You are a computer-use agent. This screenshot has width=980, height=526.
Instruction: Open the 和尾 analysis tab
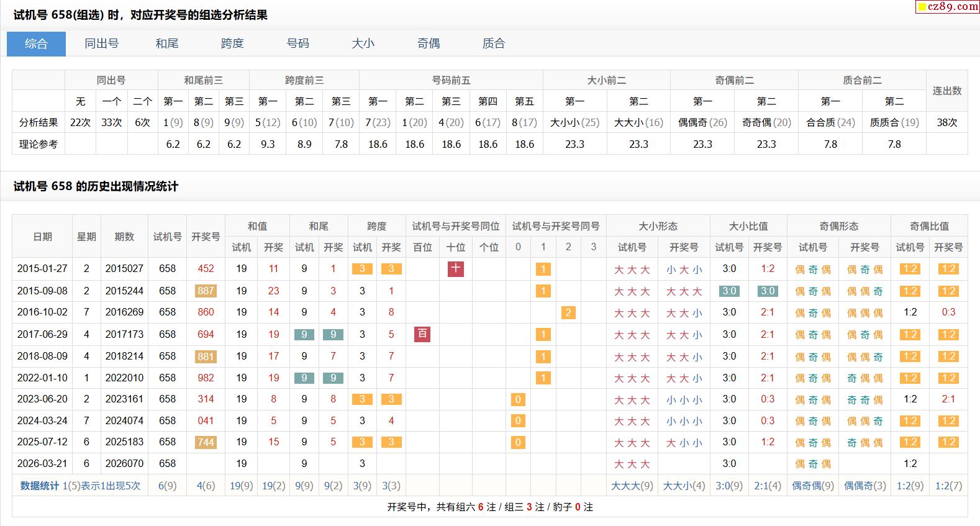(167, 43)
